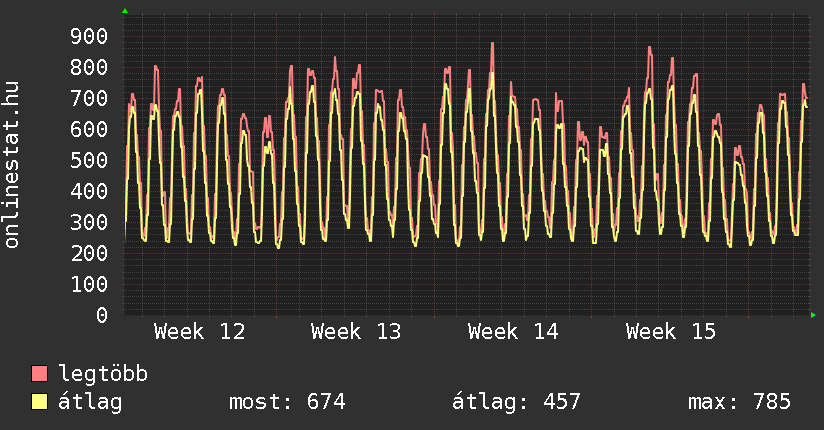Click the 500 y-axis tick label

tap(88, 161)
